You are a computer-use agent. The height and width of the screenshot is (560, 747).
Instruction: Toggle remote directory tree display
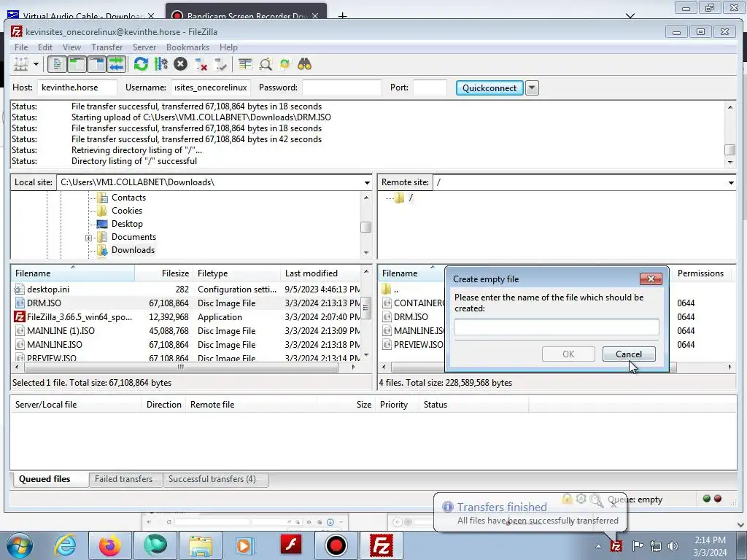[97, 64]
